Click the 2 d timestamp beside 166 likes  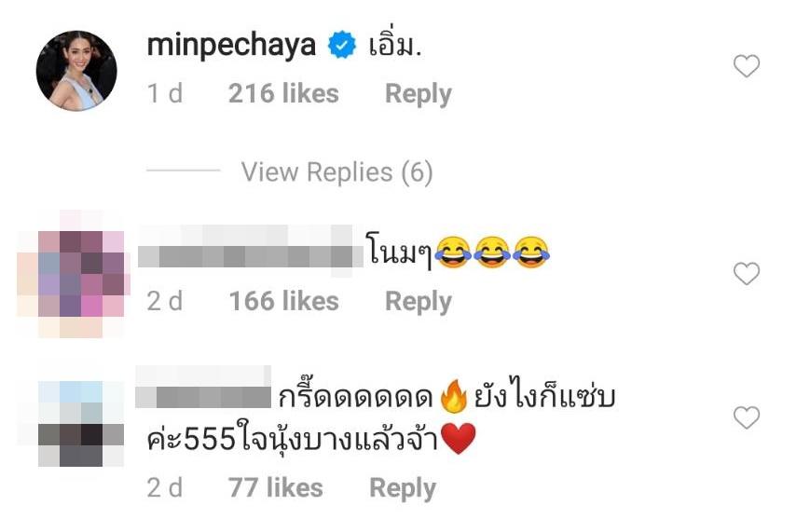(x=165, y=302)
